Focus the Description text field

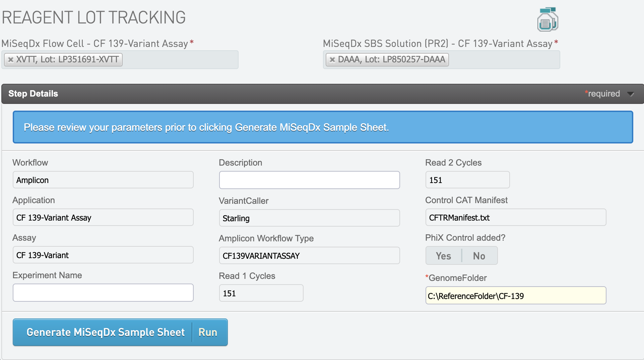309,180
